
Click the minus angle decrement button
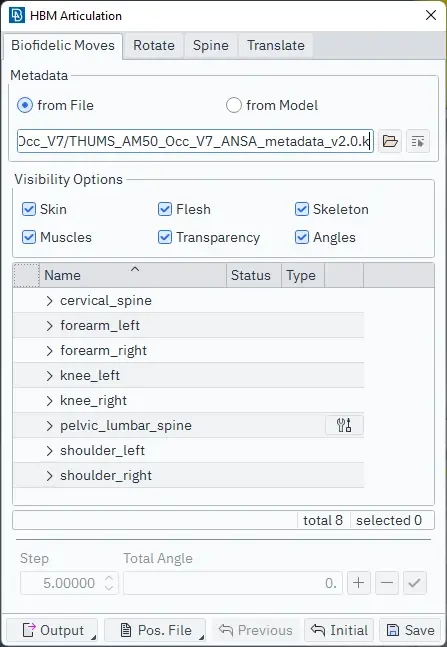click(387, 583)
